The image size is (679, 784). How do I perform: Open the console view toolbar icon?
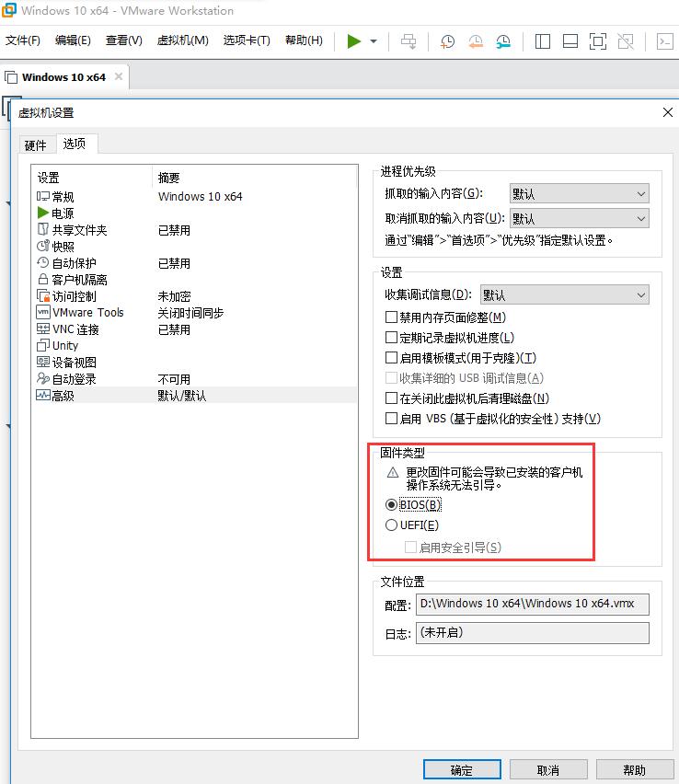pos(665,41)
